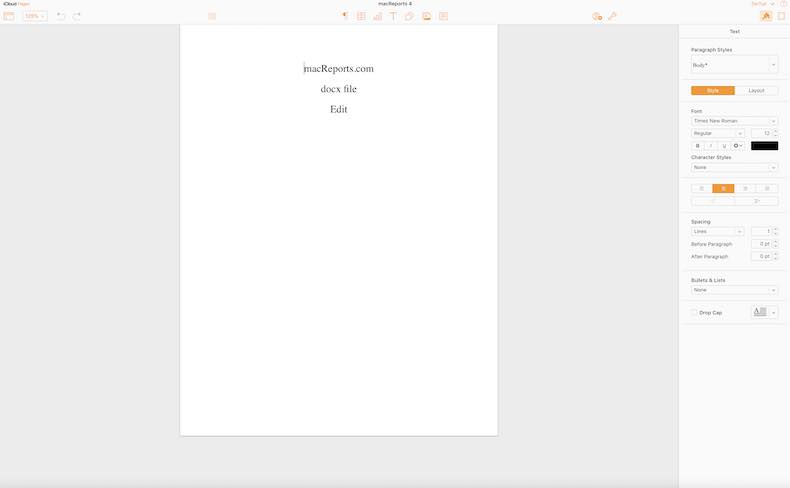Image resolution: width=790 pixels, height=488 pixels.
Task: Click the Undo arrow icon
Action: click(60, 16)
